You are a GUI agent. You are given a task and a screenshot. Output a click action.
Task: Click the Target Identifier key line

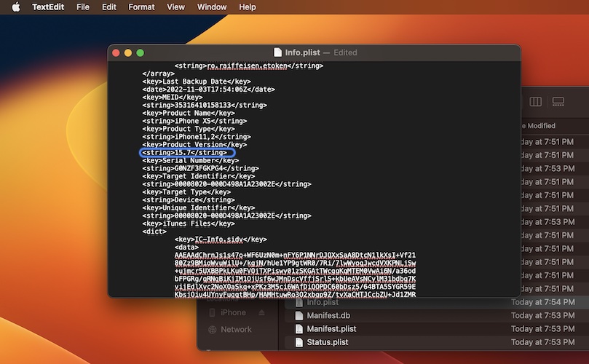point(198,176)
